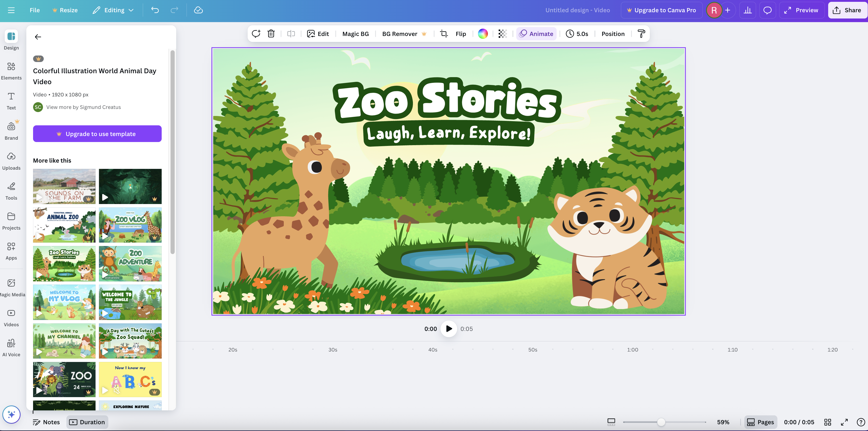
Task: Click the Preview button
Action: (801, 10)
